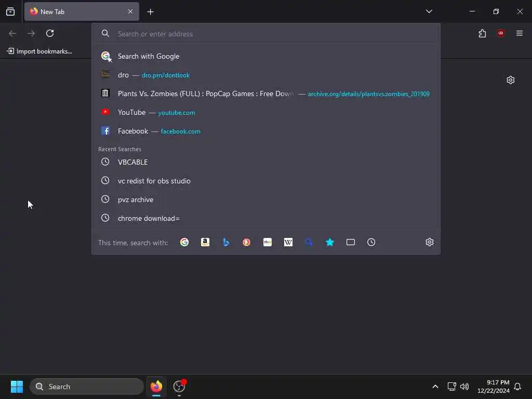The width and height of the screenshot is (532, 399).
Task: Use eBay search shortcut icon
Action: [x=268, y=242]
